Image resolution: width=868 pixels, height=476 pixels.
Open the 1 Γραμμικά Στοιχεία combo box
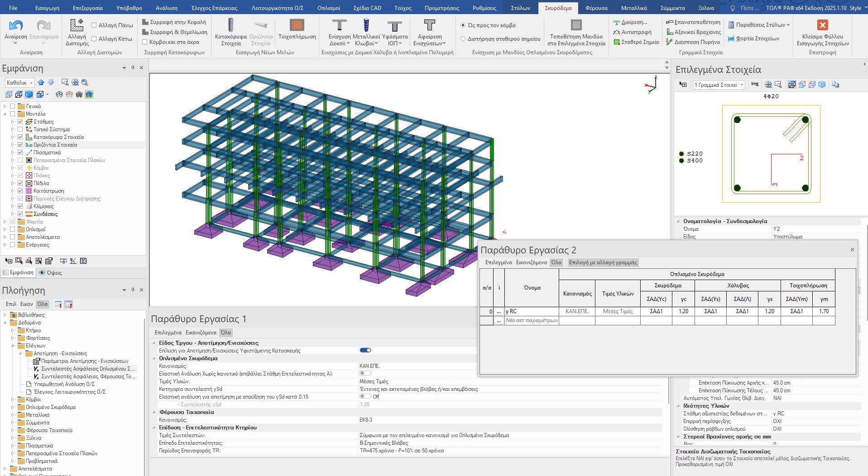pos(719,85)
